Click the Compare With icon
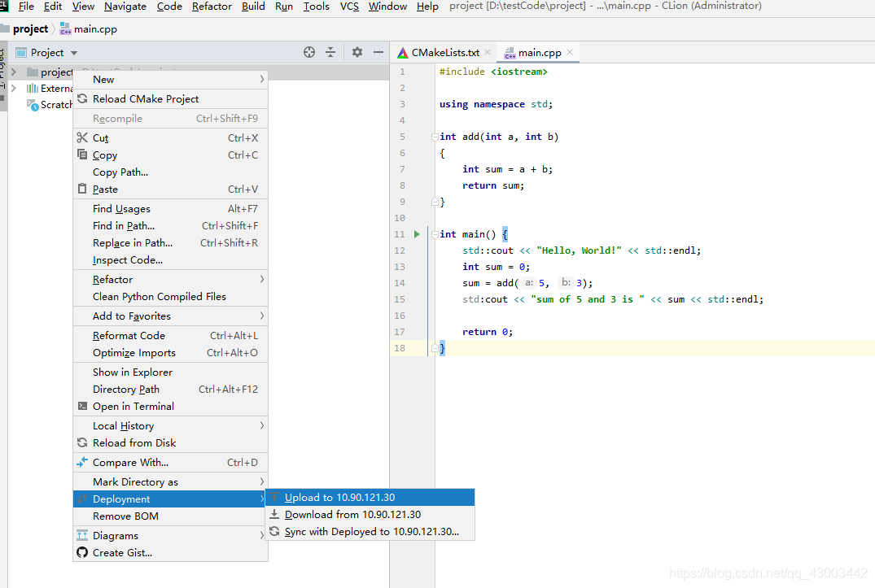 tap(82, 462)
